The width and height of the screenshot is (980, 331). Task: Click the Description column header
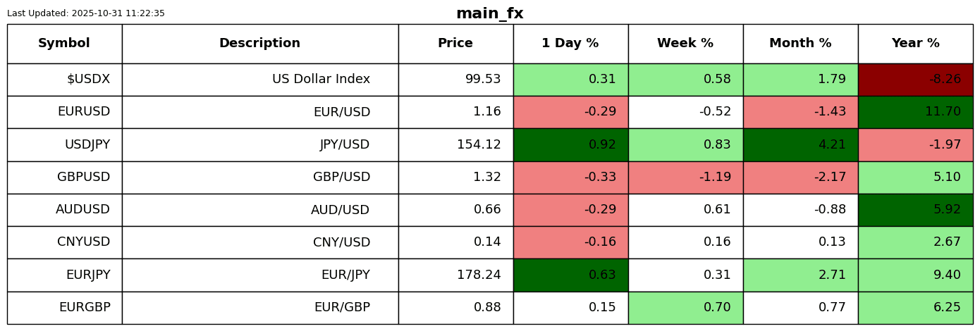coord(259,44)
